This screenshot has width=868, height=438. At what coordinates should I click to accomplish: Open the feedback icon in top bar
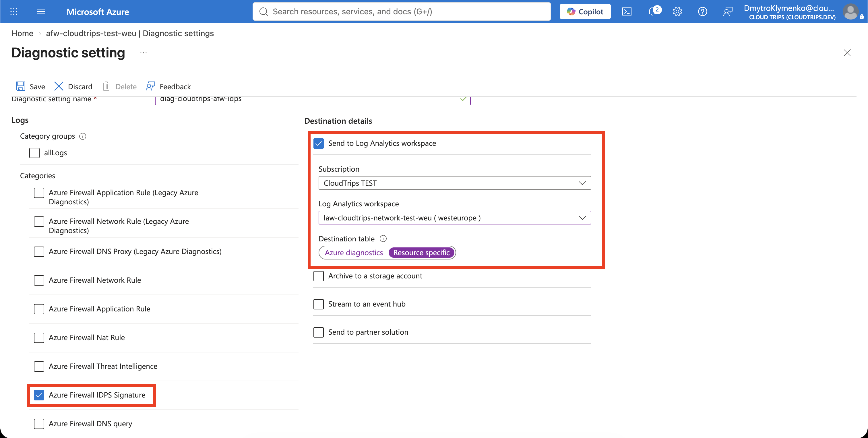pyautogui.click(x=728, y=12)
